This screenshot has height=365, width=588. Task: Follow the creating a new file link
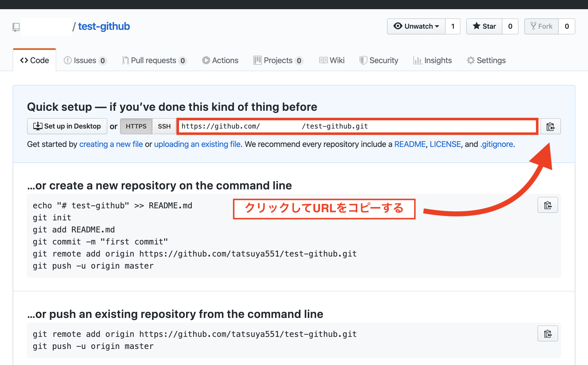pos(111,144)
